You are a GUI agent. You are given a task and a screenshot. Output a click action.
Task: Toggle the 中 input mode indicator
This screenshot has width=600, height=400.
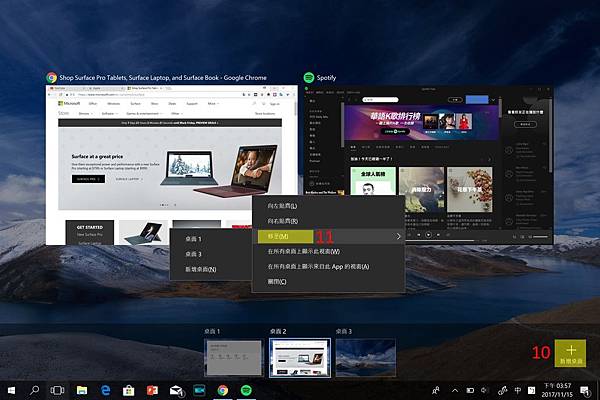pos(517,390)
